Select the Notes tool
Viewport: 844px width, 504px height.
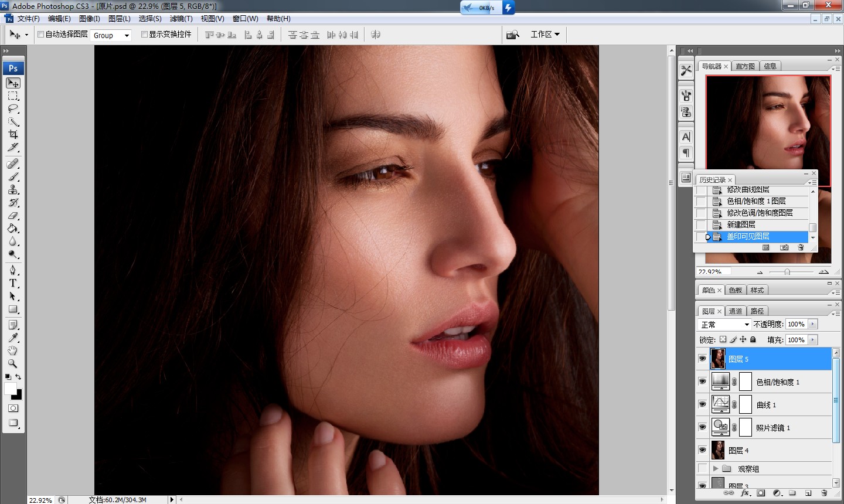tap(13, 325)
